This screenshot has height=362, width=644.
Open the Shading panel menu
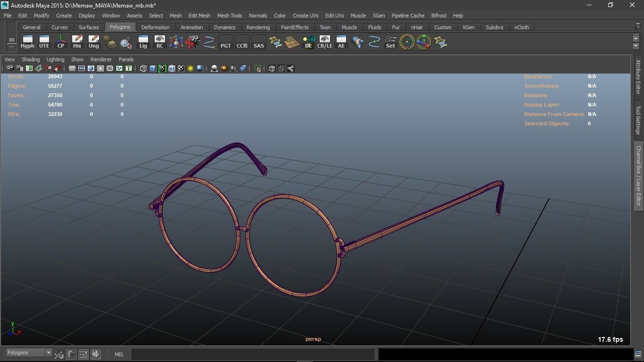point(31,59)
